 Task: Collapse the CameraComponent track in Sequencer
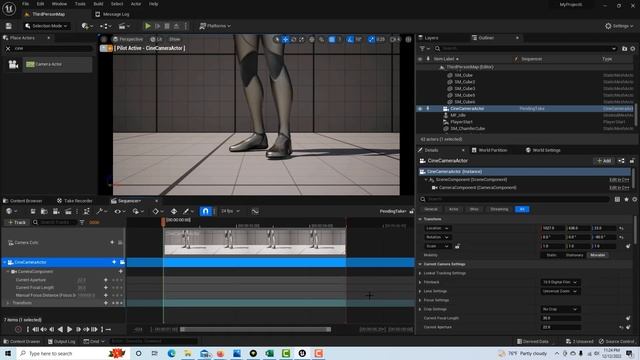pos(8,272)
